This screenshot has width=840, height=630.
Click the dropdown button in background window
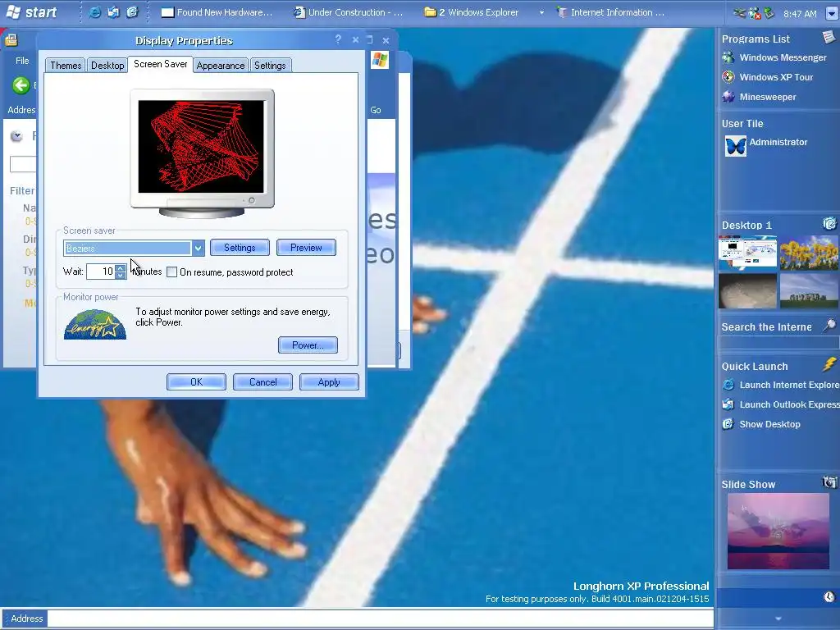click(16, 136)
